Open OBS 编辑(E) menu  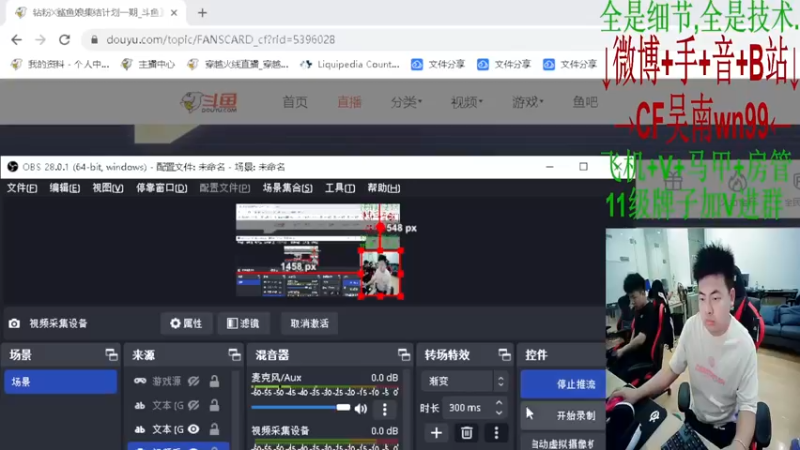[65, 188]
